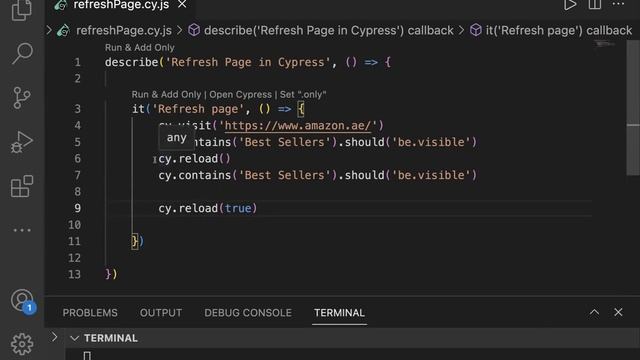The image size is (640, 360).
Task: Expand the breadcrumb leading chevron
Action: pyautogui.click(x=49, y=30)
